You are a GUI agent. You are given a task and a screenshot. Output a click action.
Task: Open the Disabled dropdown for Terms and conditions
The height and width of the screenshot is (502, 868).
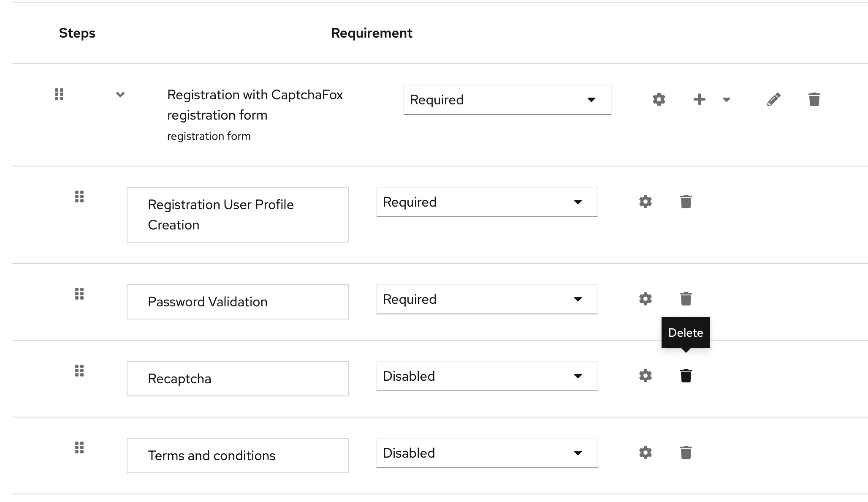487,453
